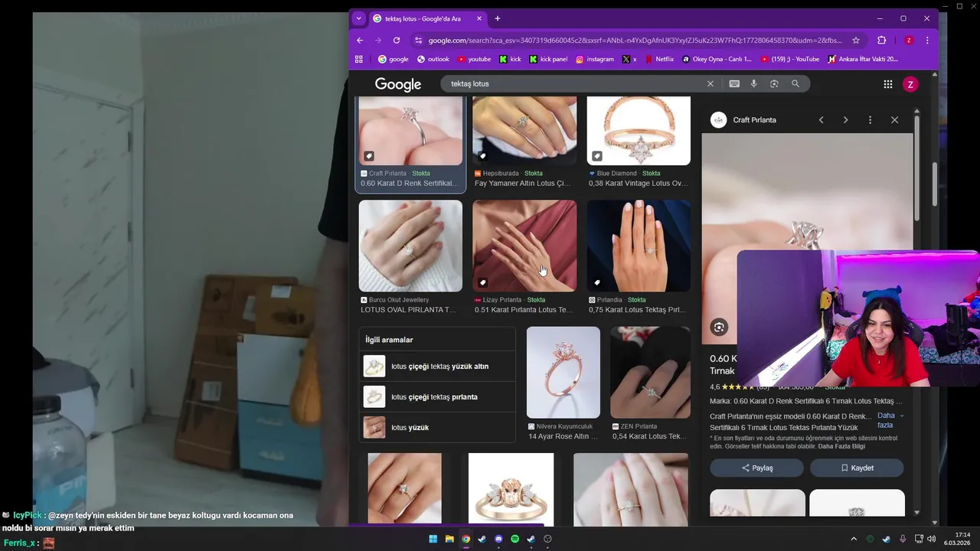Image resolution: width=980 pixels, height=551 pixels.
Task: Open the 'outlook' bookmark
Action: tap(433, 59)
